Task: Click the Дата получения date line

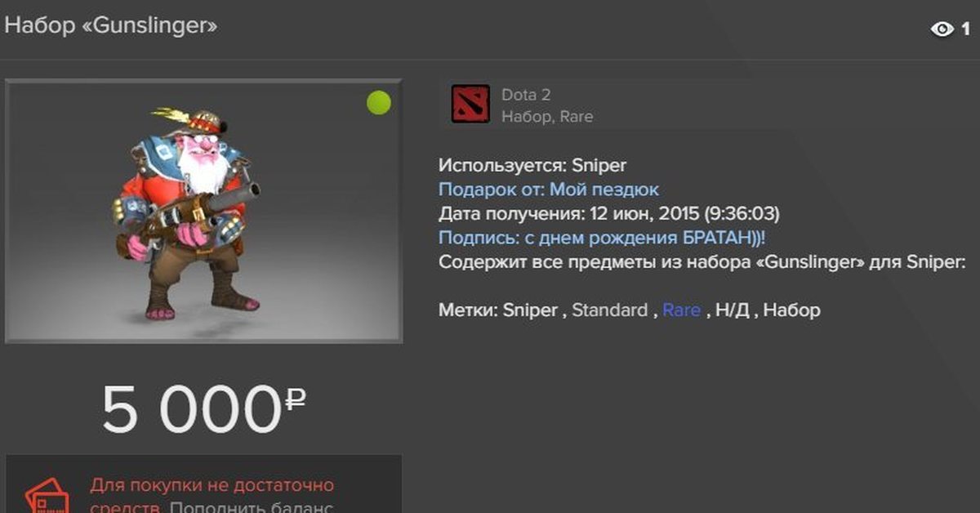Action: [x=609, y=214]
